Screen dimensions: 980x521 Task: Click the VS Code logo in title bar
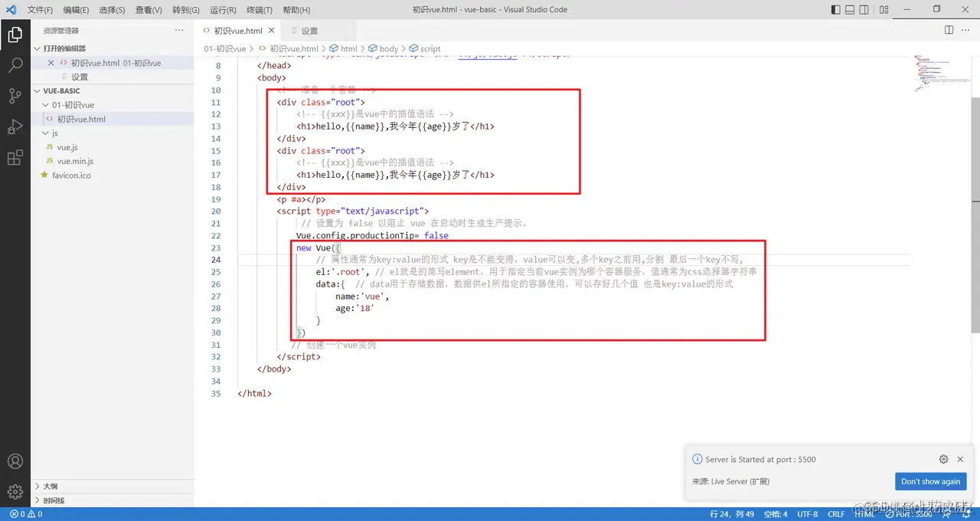tap(11, 10)
